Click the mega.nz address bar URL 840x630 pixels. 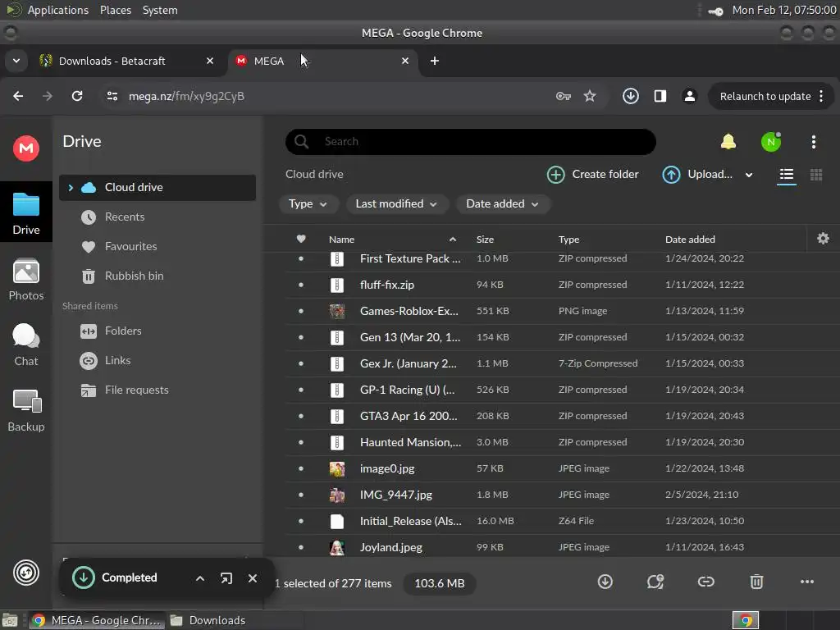(186, 97)
